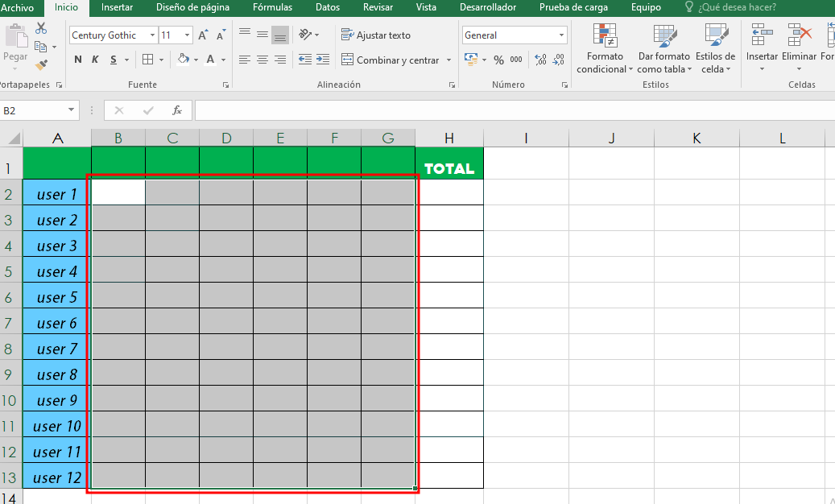Click the fill color paint bucket
Image resolution: width=835 pixels, height=504 pixels.
click(x=183, y=60)
